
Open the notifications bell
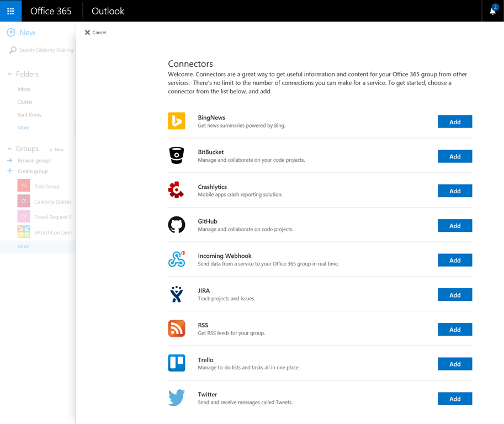tap(493, 11)
